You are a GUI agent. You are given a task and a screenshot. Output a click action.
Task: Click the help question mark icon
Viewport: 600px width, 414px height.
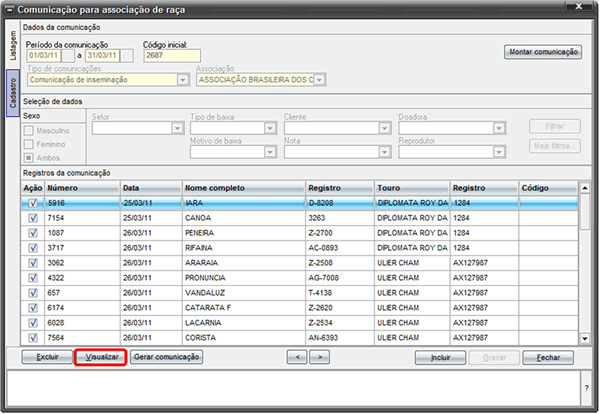(587, 388)
